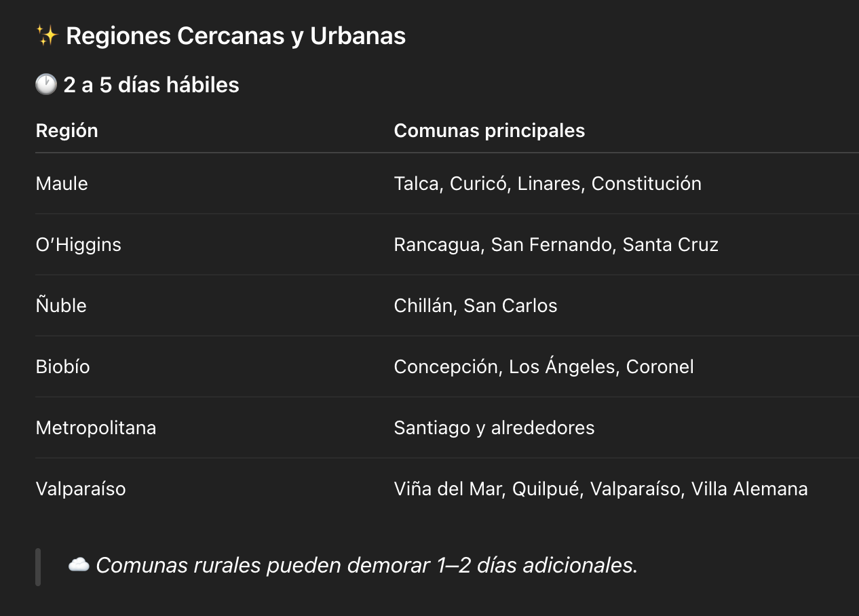Click 'Concepción, Los Ángeles, Coronel' cell

coord(543,366)
